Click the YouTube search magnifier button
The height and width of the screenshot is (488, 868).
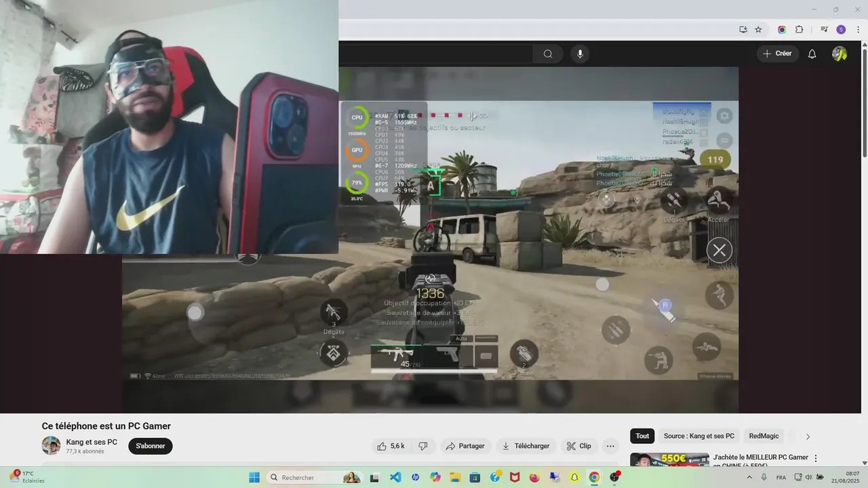click(548, 54)
